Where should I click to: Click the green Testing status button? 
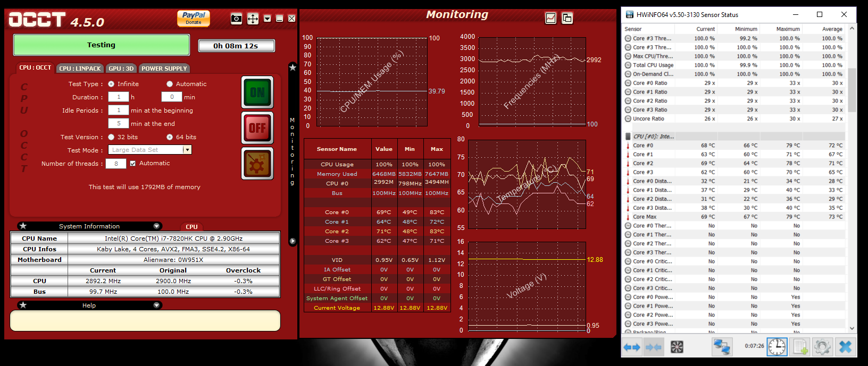tap(101, 45)
